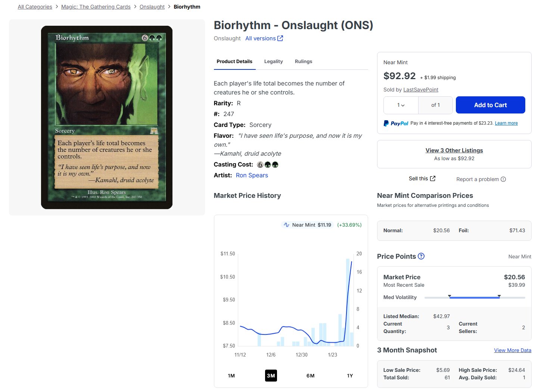
Task: Click the Biorhythm - Onslaught (ONS) title
Action: 293,25
